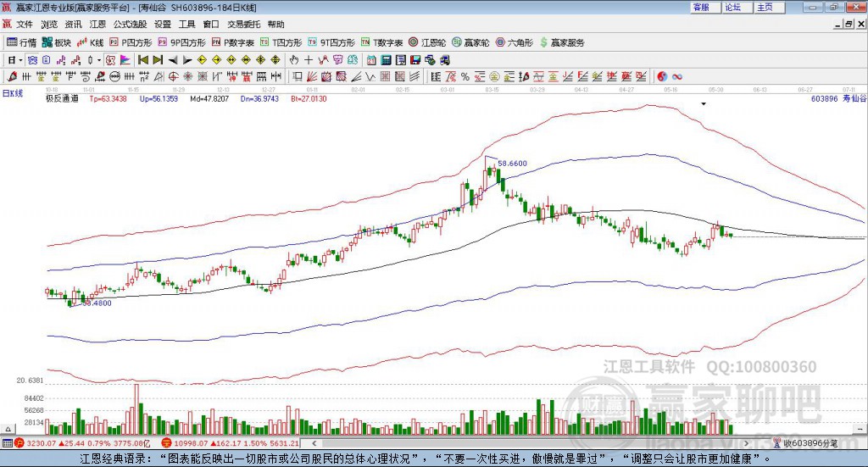Jump to first bar icon
Image resolution: width=868 pixels, height=467 pixels.
coord(143,60)
